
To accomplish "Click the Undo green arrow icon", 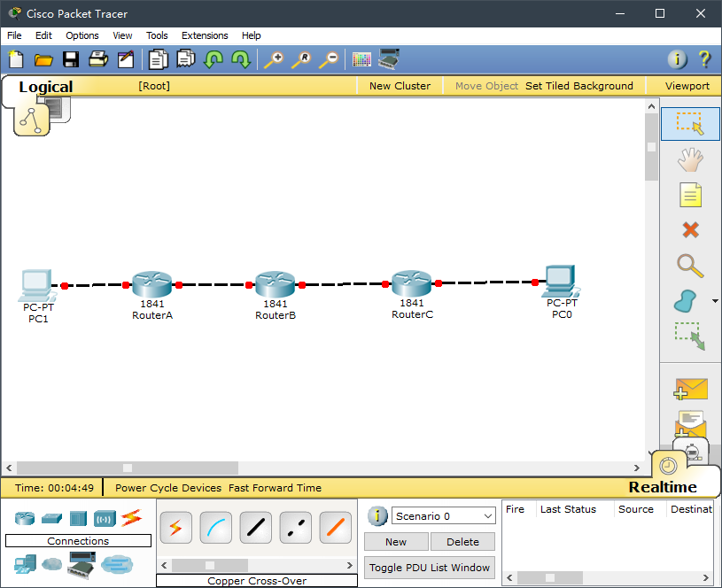I will 213,59.
